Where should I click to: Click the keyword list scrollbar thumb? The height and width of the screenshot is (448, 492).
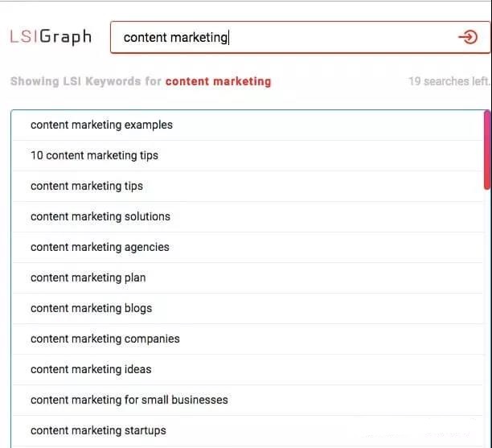(486, 150)
